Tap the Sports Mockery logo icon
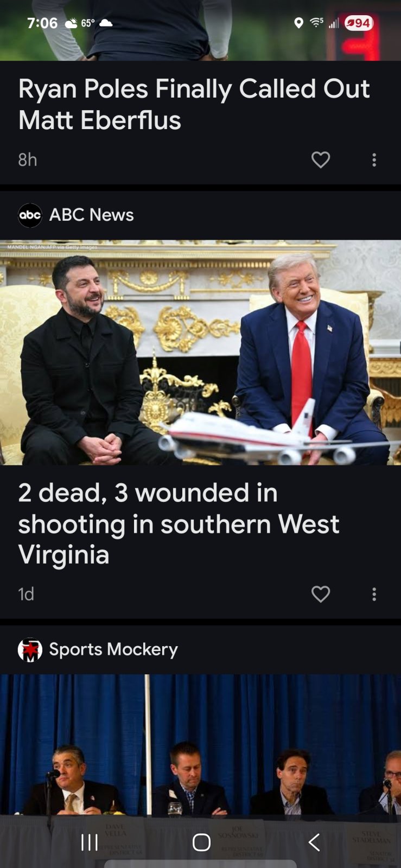The image size is (401, 868). coord(30,649)
